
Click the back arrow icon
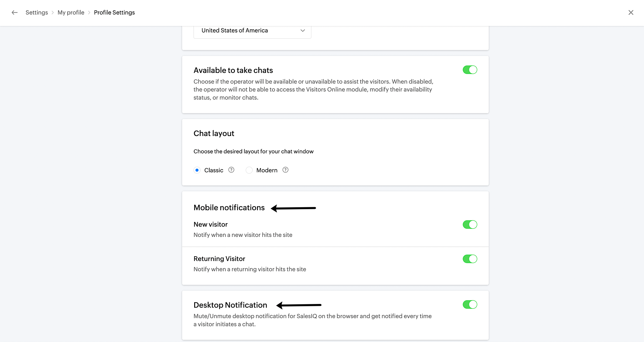[x=14, y=12]
